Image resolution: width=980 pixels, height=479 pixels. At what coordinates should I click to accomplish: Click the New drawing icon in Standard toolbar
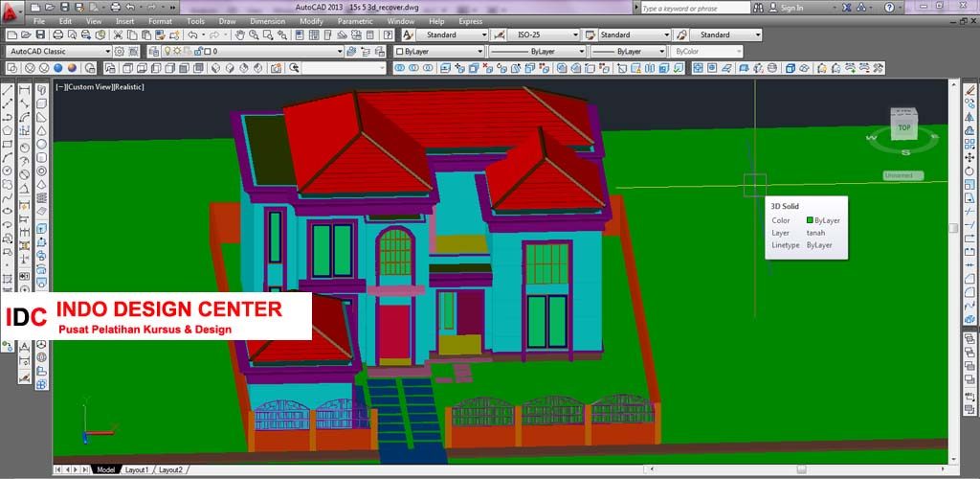12,35
